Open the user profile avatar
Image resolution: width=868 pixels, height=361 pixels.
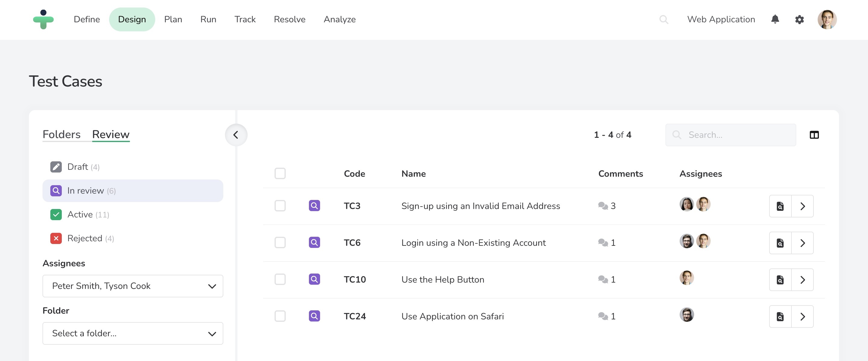tap(827, 20)
